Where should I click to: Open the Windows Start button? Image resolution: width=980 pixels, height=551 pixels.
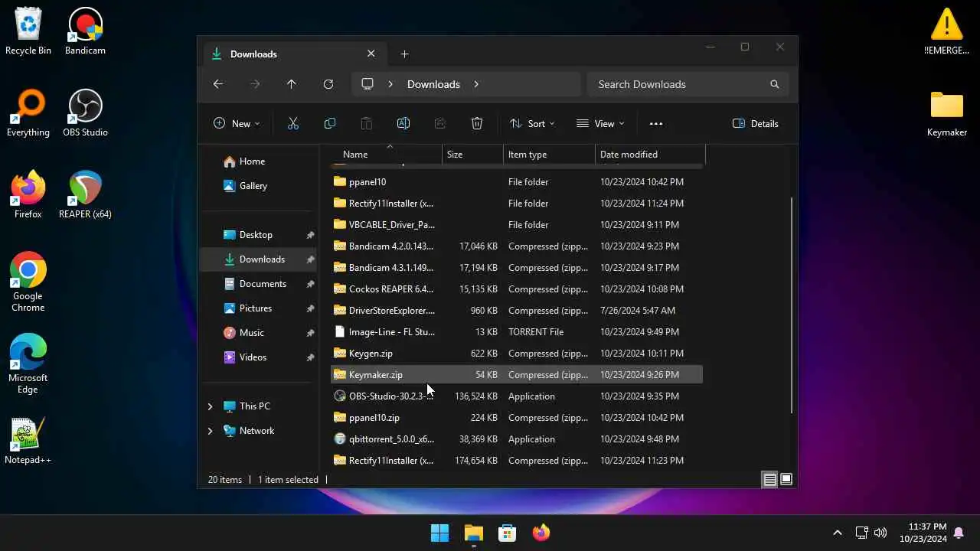tap(440, 533)
